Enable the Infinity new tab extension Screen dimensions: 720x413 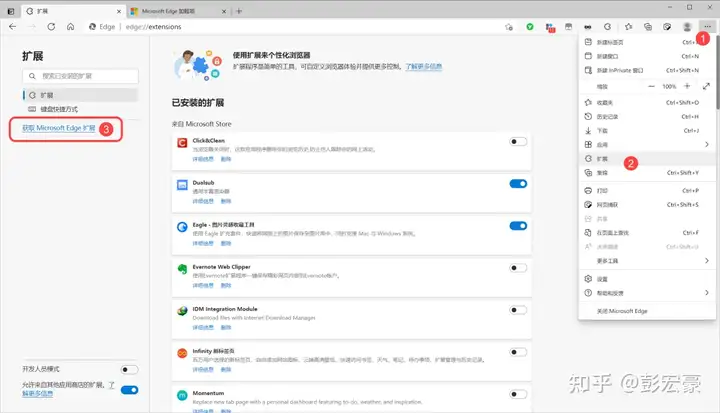[518, 352]
